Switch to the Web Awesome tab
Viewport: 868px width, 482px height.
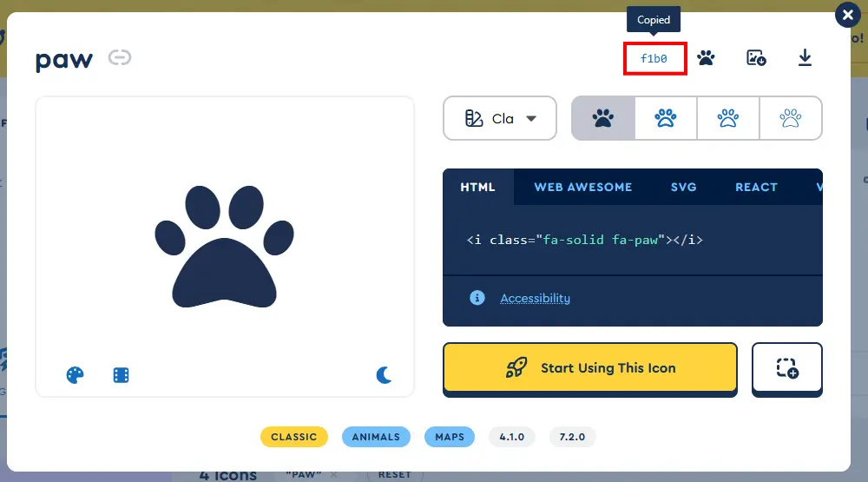582,187
